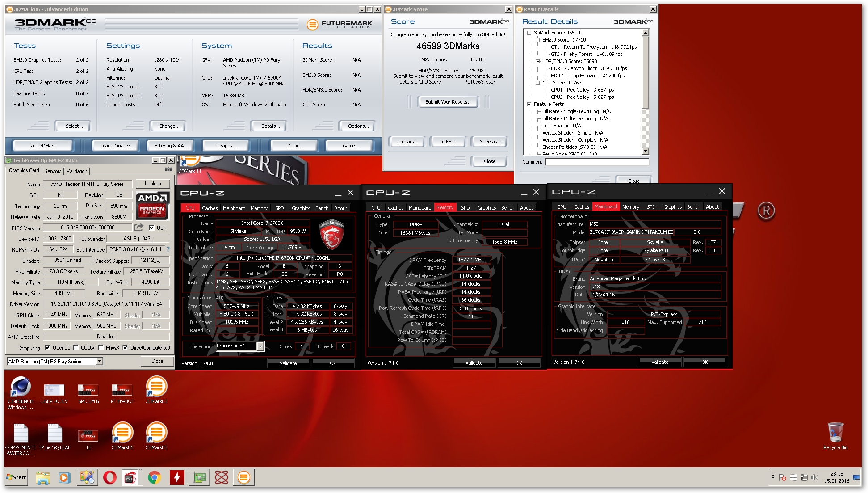
Task: Click the Change settings button in 3DMark06
Action: click(169, 126)
